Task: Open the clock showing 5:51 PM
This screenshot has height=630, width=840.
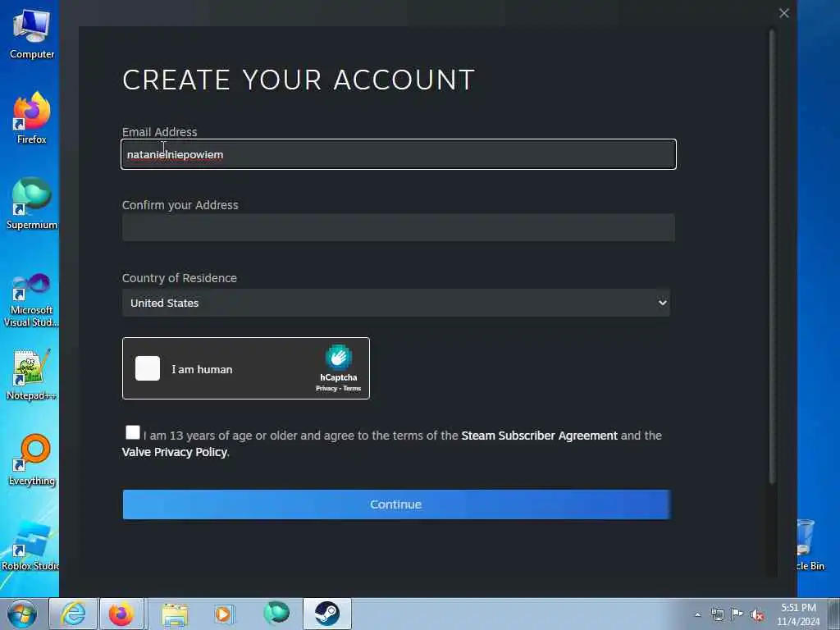Action: click(798, 614)
